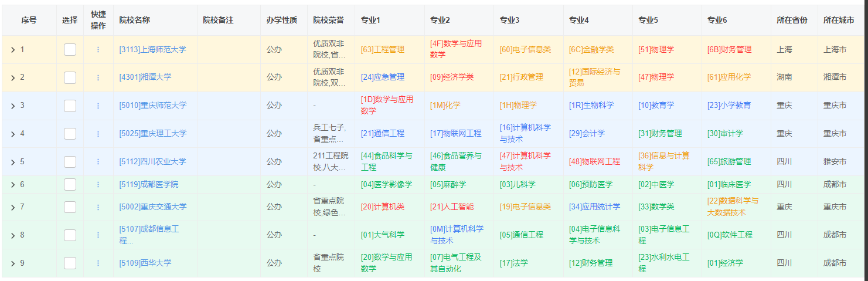868x281 pixels.
Task: Click the 院校名称 column header
Action: tap(134, 21)
